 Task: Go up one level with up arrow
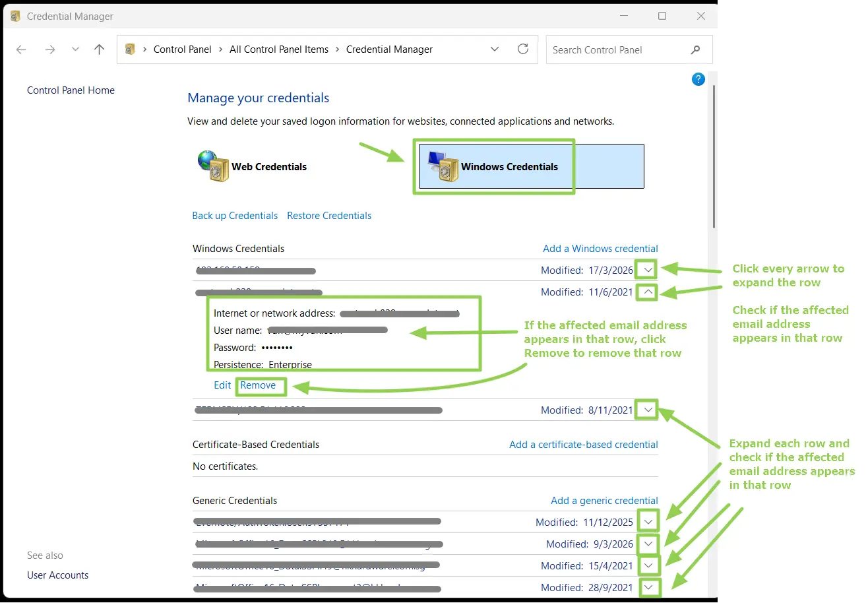coord(99,49)
